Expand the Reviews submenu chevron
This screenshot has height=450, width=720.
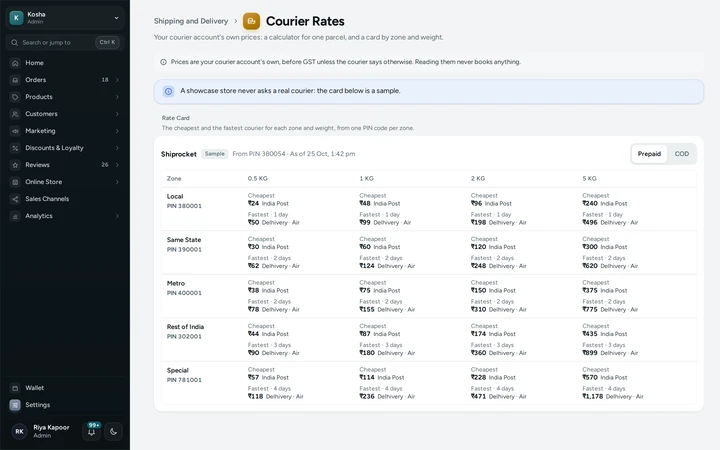point(117,165)
